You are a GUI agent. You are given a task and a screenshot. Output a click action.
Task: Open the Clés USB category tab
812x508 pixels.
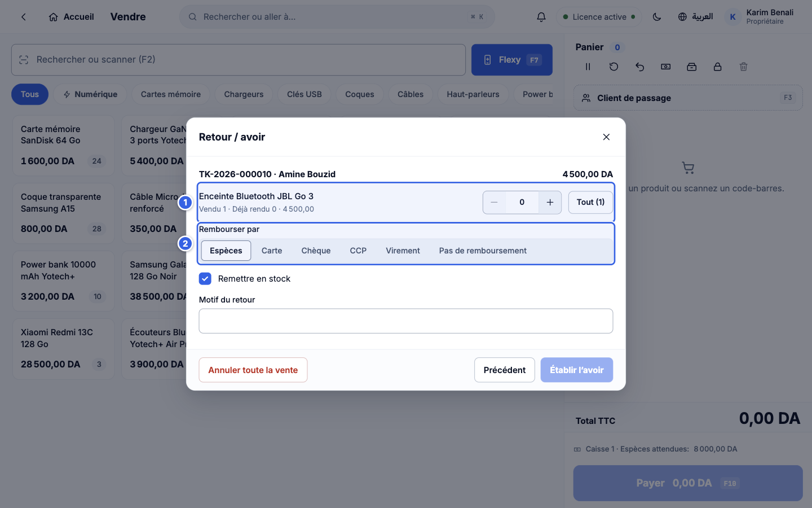pos(304,94)
